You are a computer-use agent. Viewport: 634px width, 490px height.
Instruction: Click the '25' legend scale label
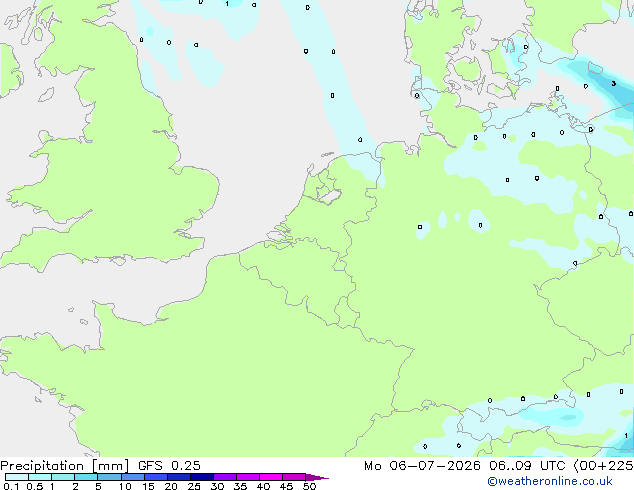194,486
